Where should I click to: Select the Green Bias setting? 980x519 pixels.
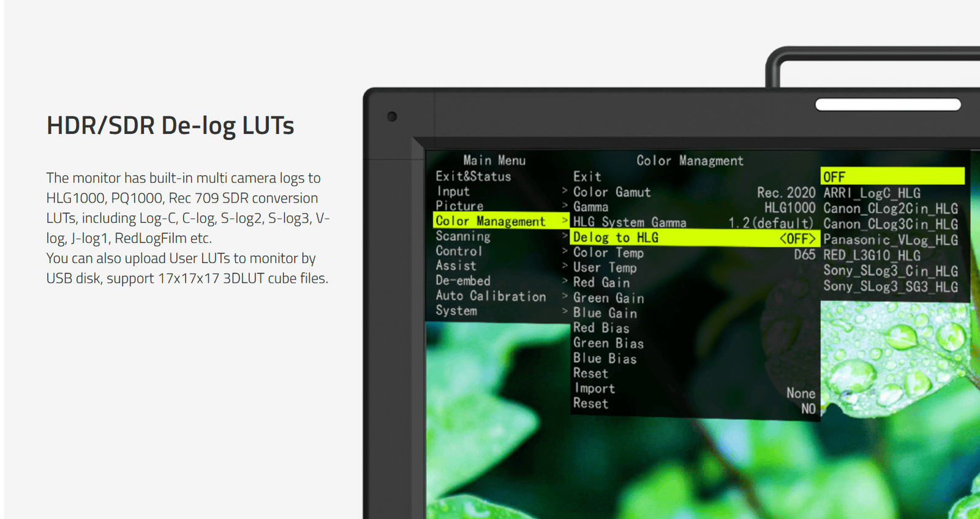click(x=608, y=343)
